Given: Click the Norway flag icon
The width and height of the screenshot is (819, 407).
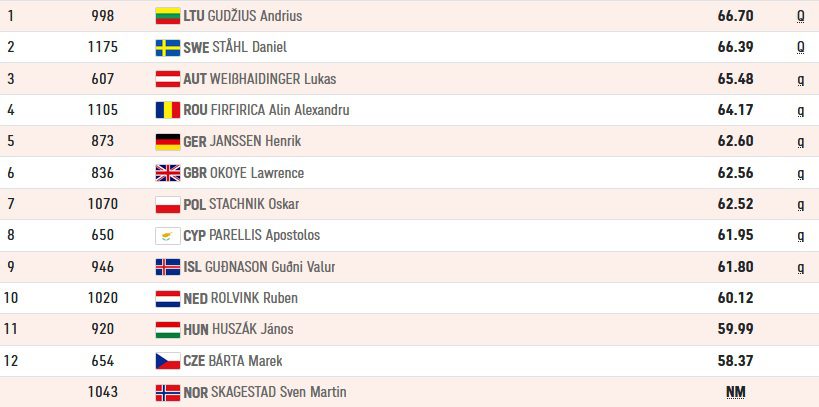Looking at the screenshot, I should pos(168,392).
